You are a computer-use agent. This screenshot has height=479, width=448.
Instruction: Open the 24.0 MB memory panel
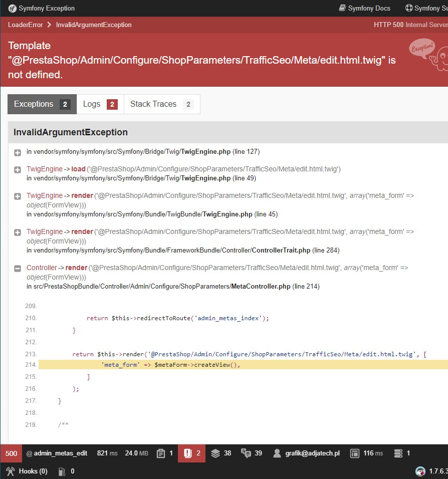137,453
